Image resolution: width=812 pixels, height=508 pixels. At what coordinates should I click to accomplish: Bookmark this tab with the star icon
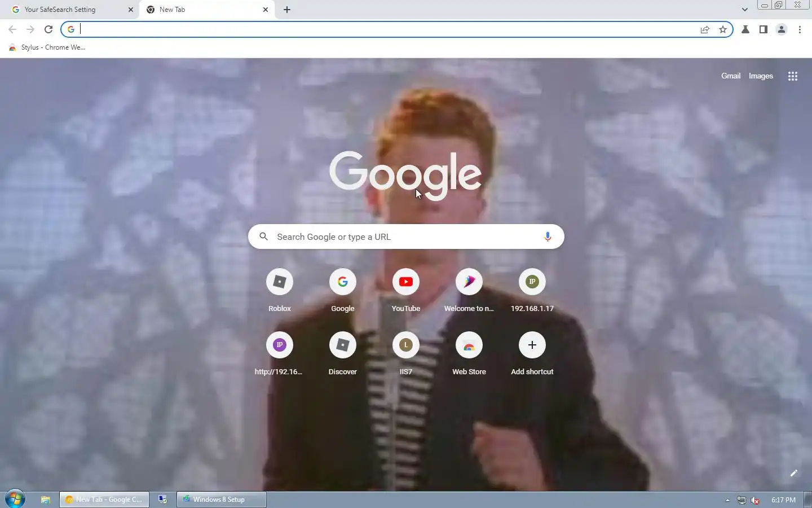(723, 29)
